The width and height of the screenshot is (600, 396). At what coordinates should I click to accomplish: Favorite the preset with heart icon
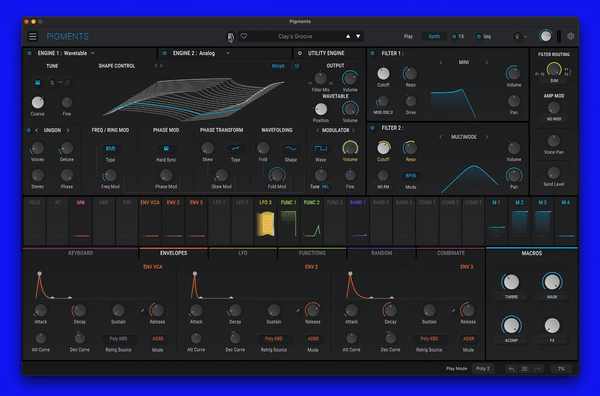[244, 36]
